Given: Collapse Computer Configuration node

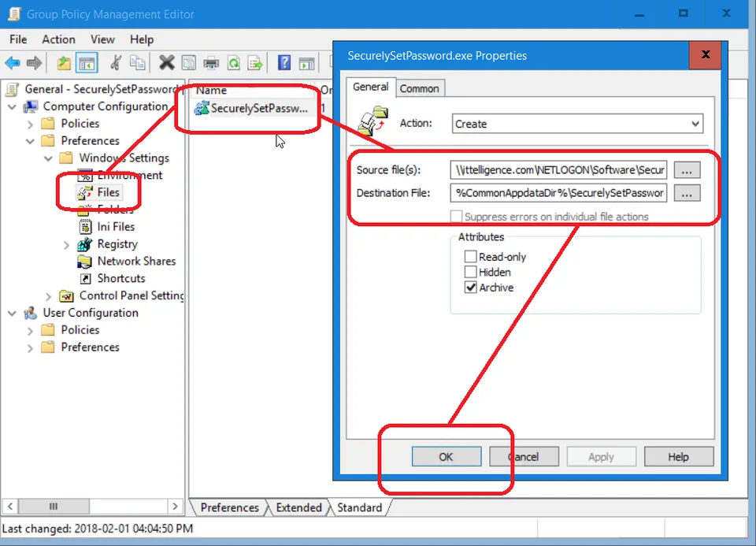Looking at the screenshot, I should (x=12, y=106).
